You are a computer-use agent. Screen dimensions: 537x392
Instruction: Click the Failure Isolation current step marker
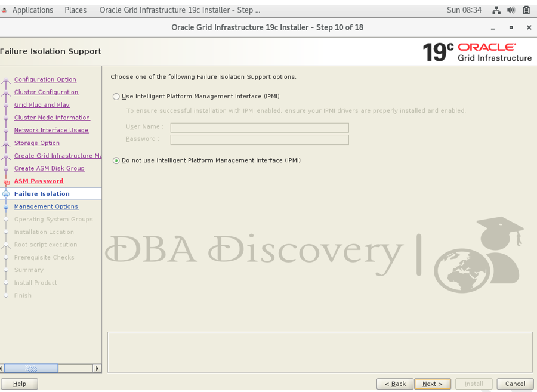[x=6, y=194]
